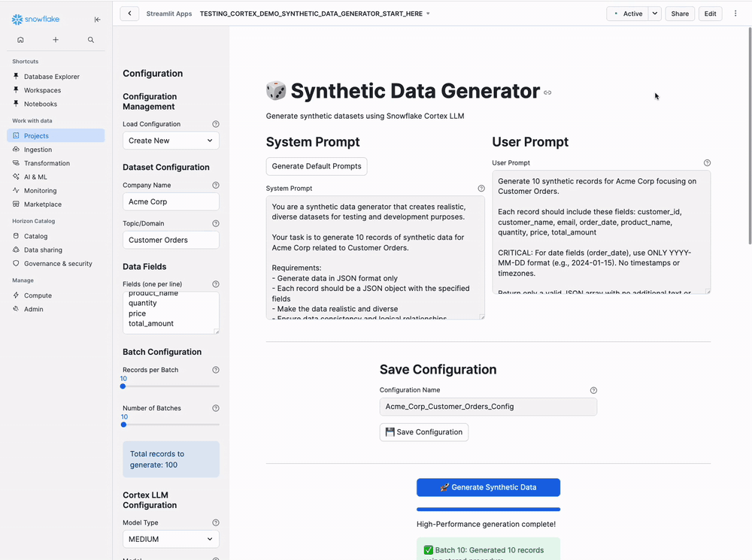This screenshot has height=560, width=752.
Task: Open the AI & ML section icon
Action: coord(16,177)
